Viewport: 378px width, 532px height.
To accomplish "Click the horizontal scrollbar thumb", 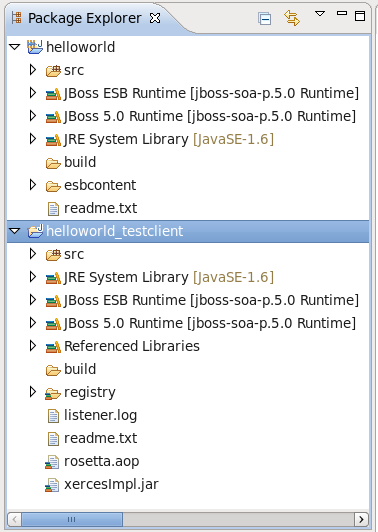I will 72,519.
